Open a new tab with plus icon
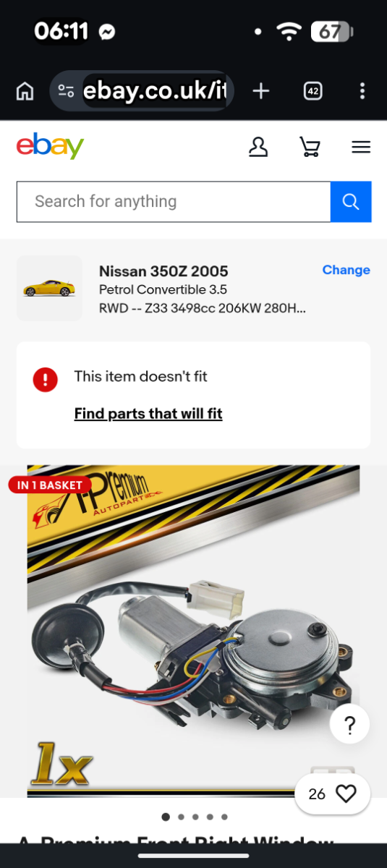387x868 pixels. coord(260,91)
